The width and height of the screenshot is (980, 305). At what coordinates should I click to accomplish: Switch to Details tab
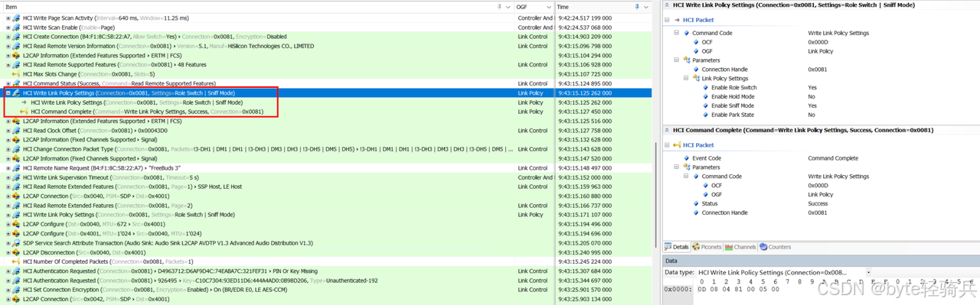coord(677,247)
